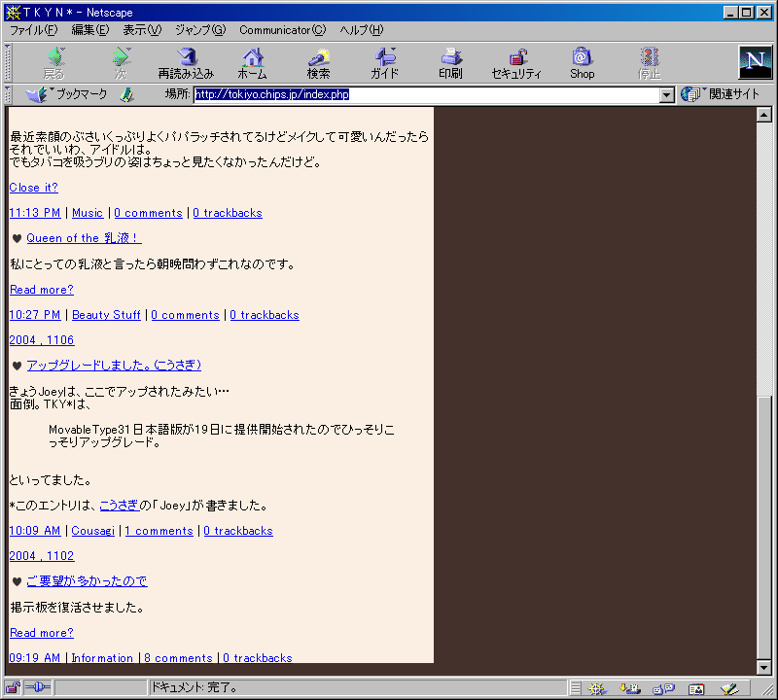Click the 10:27 PM timestamp link
778x700 pixels.
pyautogui.click(x=35, y=315)
